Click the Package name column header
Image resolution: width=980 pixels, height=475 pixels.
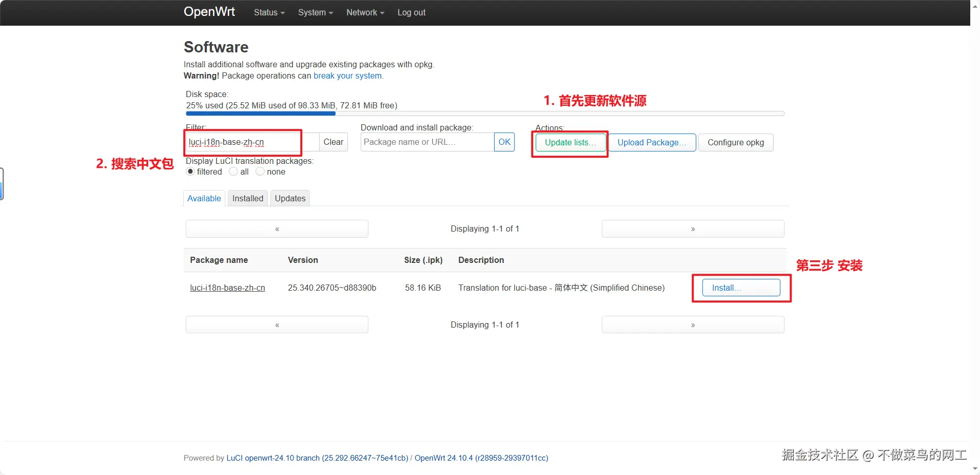point(219,260)
